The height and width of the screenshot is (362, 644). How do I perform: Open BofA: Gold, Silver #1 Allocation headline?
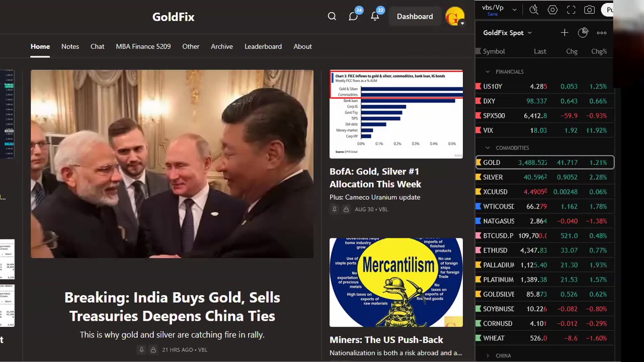pos(375,178)
